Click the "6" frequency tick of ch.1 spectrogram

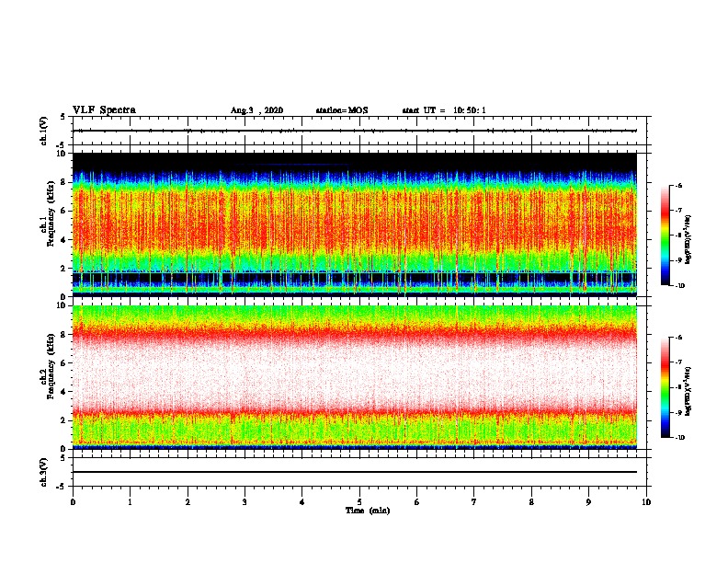pos(63,211)
